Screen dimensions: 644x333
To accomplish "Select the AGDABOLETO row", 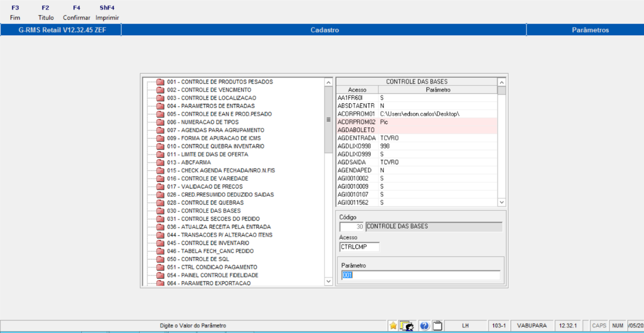I will (417, 130).
